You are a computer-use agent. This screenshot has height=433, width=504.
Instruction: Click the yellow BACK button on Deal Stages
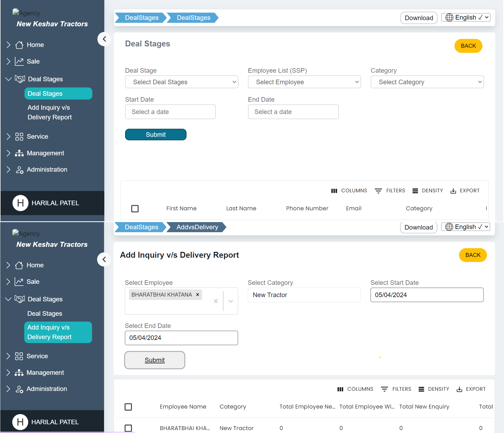coord(468,46)
